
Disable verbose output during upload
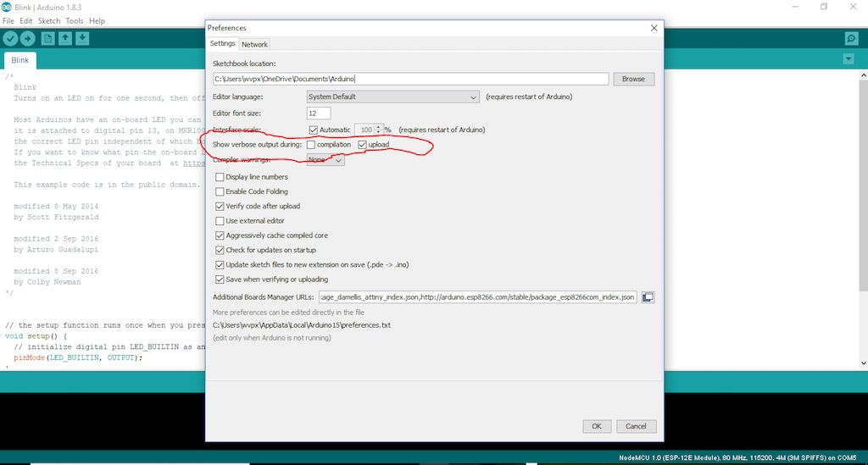363,145
